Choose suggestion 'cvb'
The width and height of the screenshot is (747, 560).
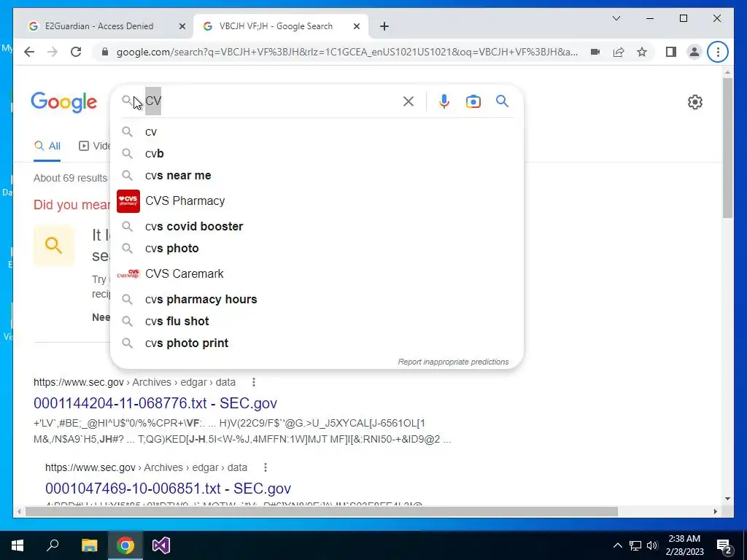[317, 154]
